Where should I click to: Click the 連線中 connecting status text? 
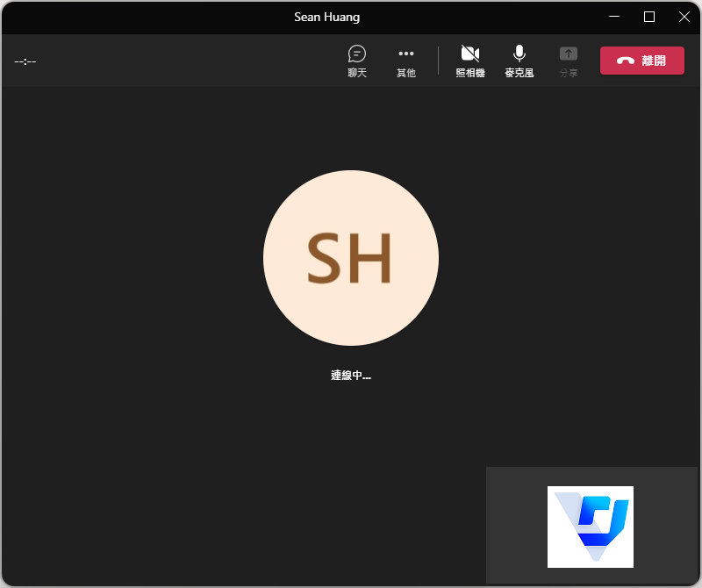pos(351,376)
